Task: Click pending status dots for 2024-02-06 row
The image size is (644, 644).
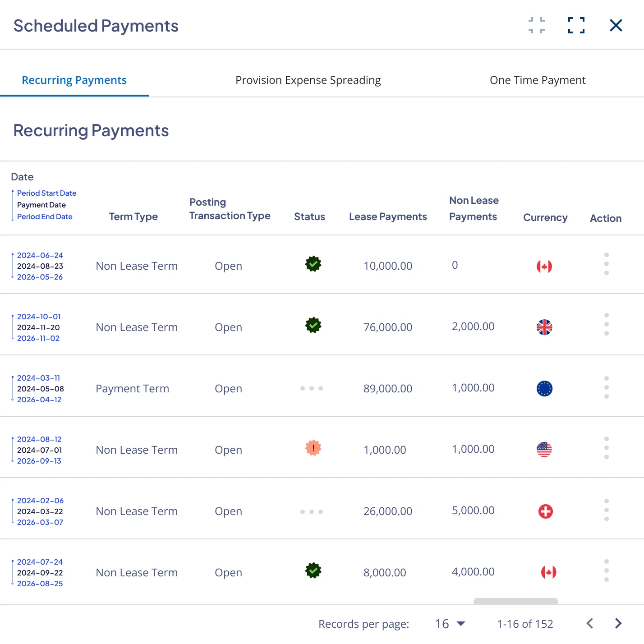Action: coord(312,512)
